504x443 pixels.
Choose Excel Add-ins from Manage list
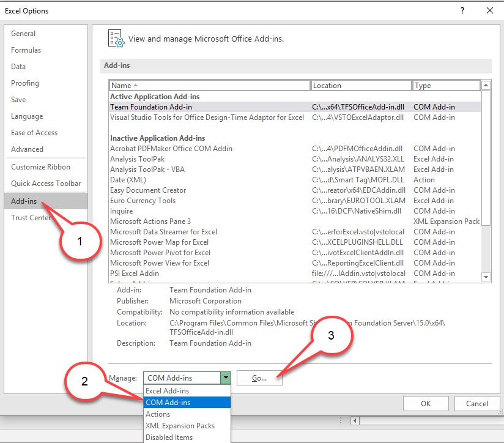point(187,391)
